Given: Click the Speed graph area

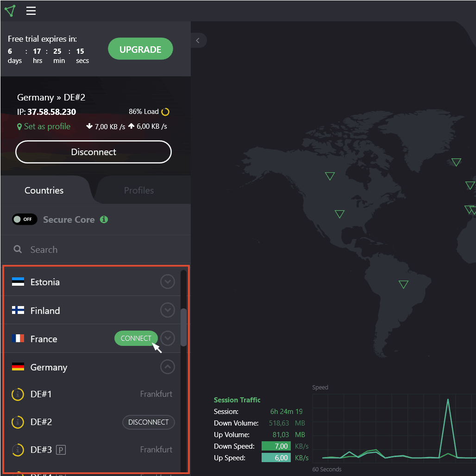Looking at the screenshot, I should (x=394, y=428).
